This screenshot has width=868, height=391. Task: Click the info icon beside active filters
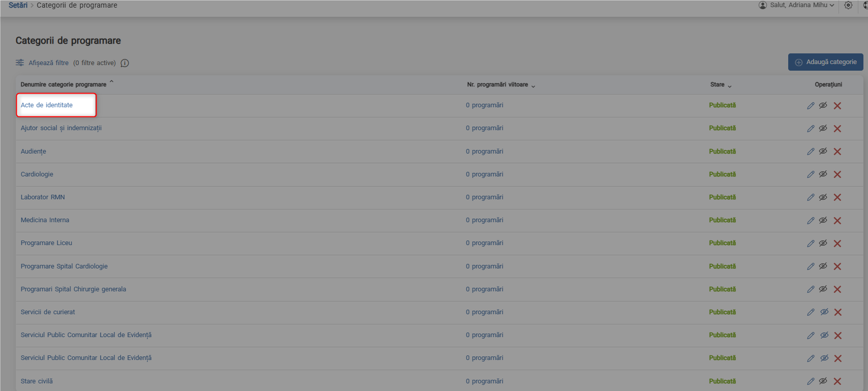click(125, 63)
